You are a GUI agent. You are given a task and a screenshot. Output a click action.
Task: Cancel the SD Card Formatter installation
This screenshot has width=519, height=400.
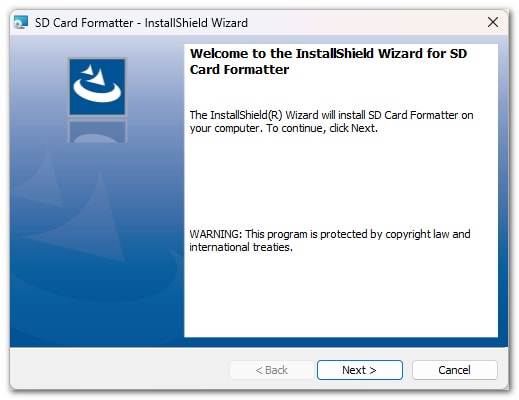454,370
